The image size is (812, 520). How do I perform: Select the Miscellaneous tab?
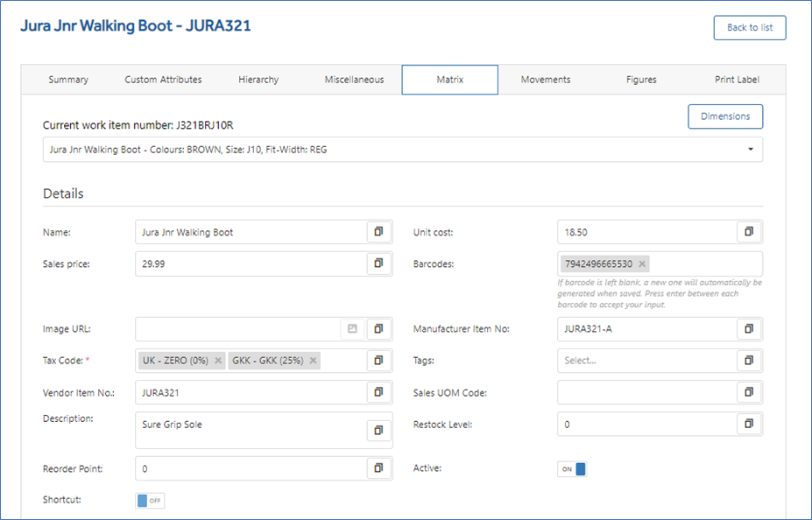coord(354,80)
